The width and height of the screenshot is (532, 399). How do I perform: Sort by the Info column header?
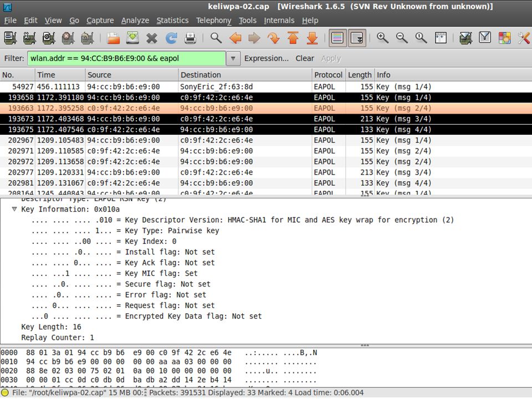tap(453, 75)
